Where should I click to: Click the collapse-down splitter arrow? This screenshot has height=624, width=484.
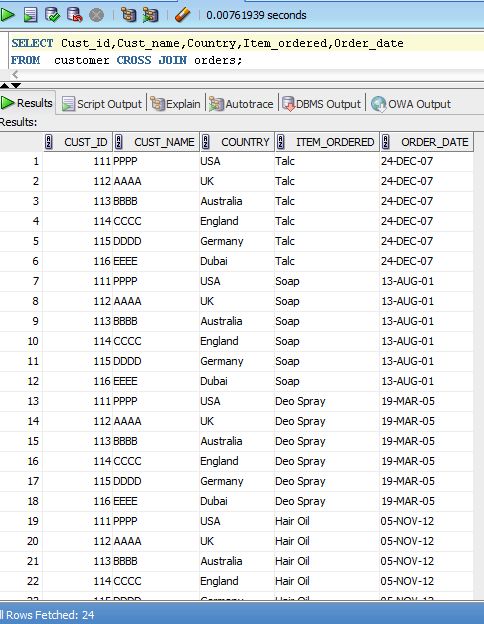tap(16, 85)
